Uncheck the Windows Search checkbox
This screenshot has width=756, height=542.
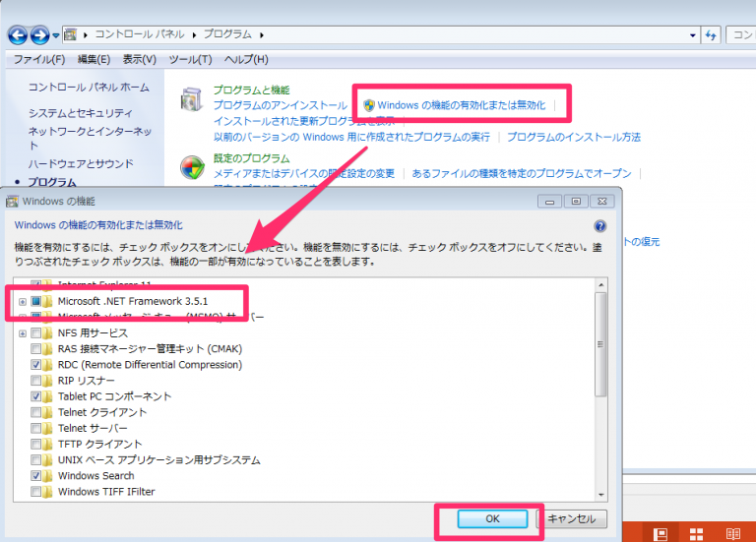36,475
